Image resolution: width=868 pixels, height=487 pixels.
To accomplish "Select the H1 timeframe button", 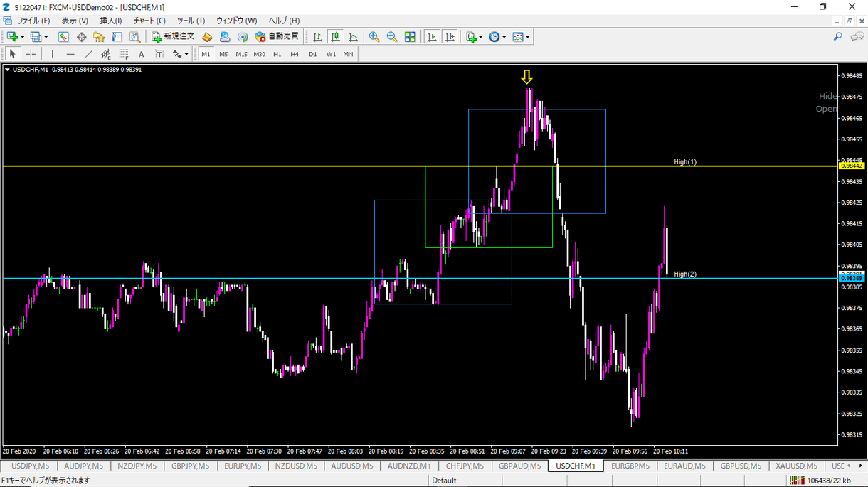I will 277,54.
